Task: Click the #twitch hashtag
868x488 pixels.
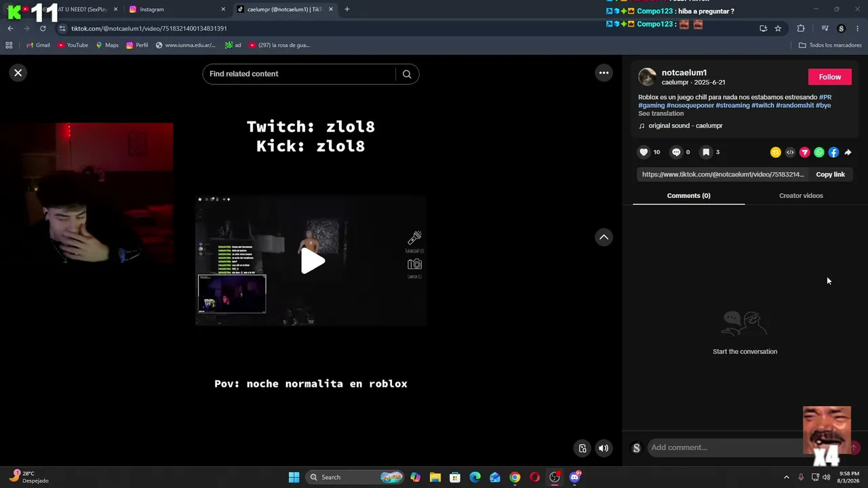Action: (x=762, y=105)
